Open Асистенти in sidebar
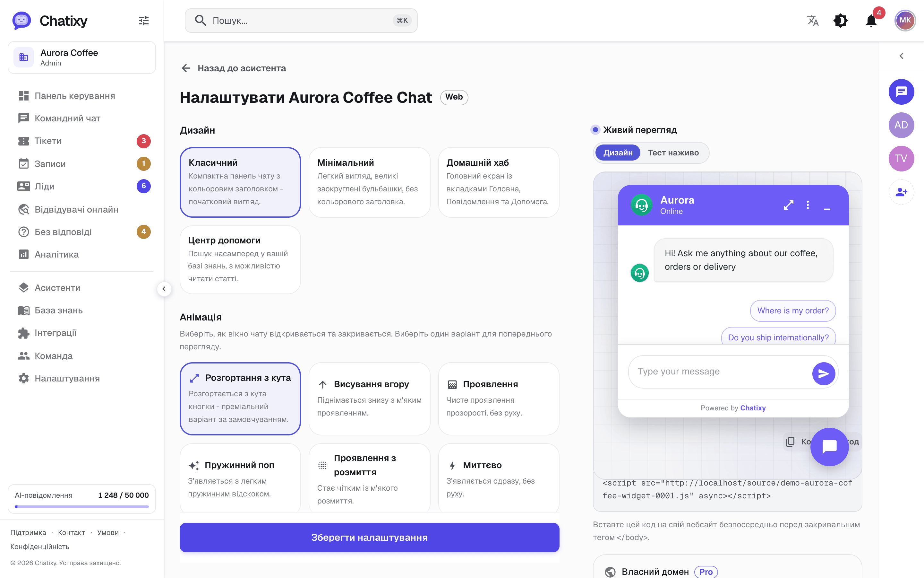The height and width of the screenshot is (578, 924). click(x=82, y=287)
